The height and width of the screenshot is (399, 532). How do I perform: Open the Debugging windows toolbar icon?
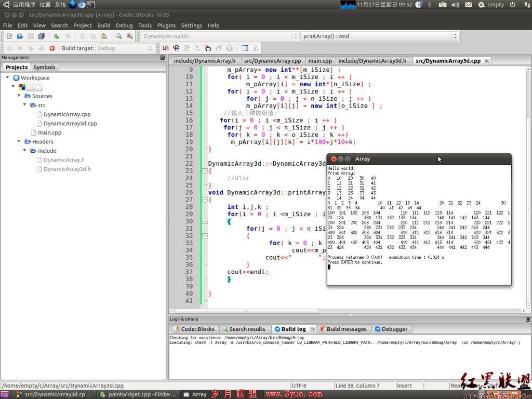245,48
